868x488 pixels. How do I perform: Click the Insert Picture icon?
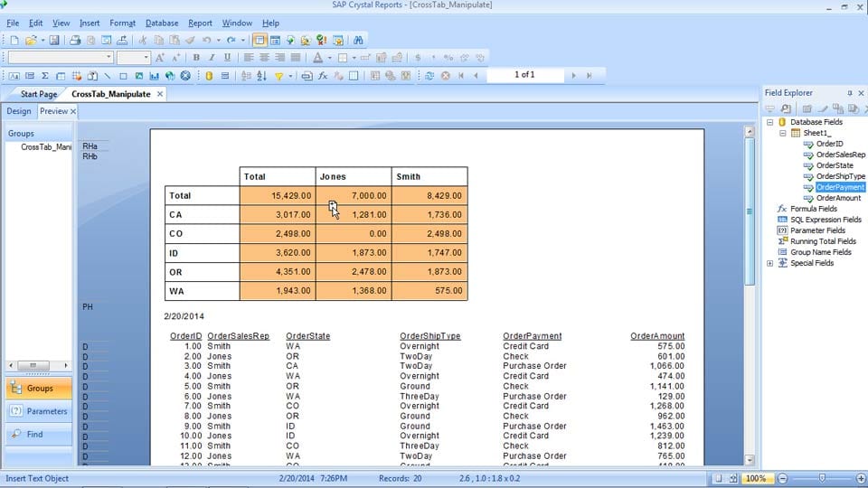(139, 76)
